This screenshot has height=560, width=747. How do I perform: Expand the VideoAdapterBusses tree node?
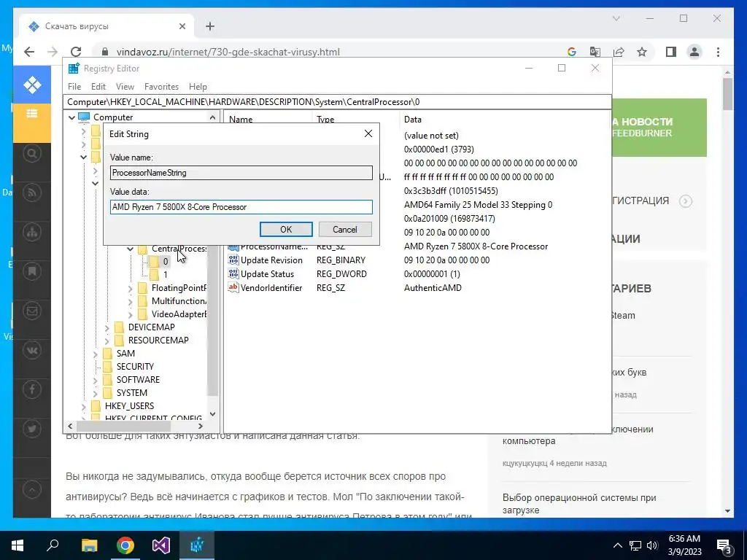click(x=130, y=314)
